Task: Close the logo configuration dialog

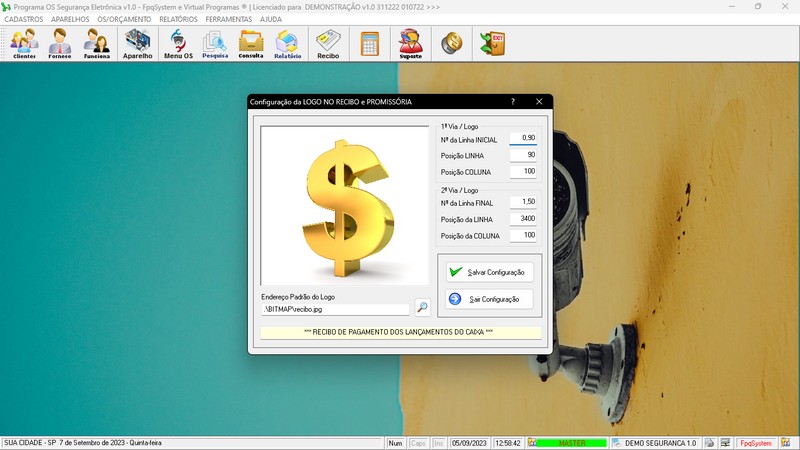Action: point(539,102)
